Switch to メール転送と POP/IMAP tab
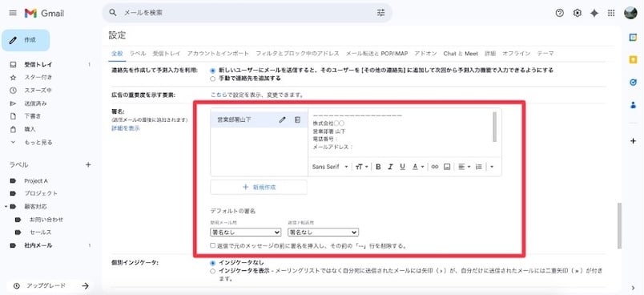 point(376,54)
